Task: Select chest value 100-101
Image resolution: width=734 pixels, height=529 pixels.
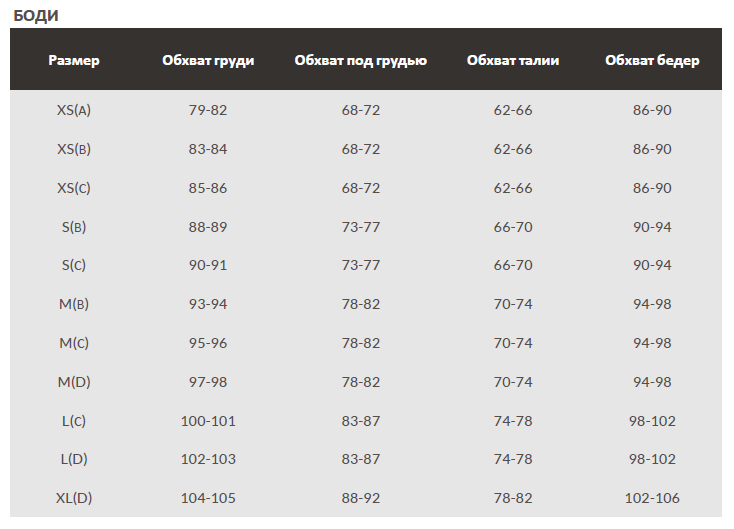Action: tap(208, 421)
